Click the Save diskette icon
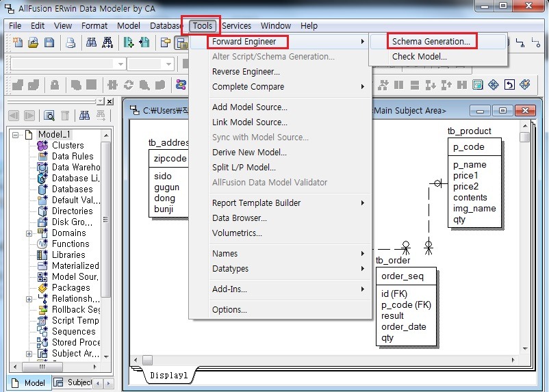Image resolution: width=549 pixels, height=392 pixels. [49, 43]
